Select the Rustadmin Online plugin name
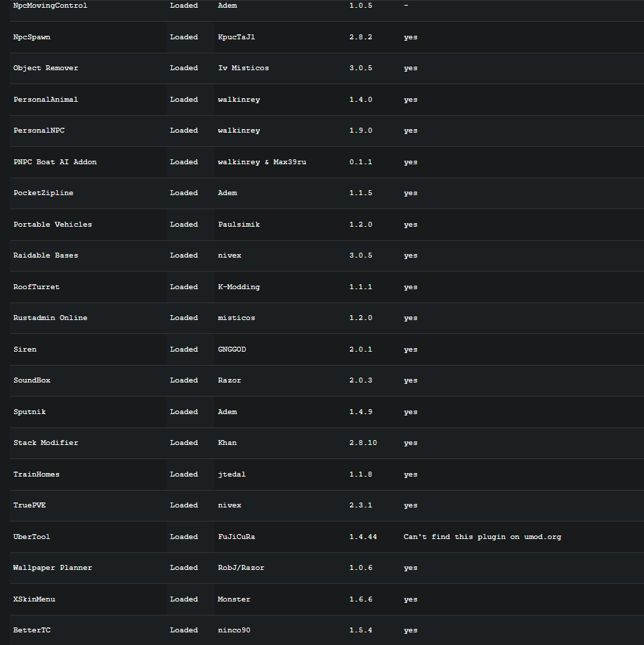Image resolution: width=644 pixels, height=645 pixels. pos(50,318)
